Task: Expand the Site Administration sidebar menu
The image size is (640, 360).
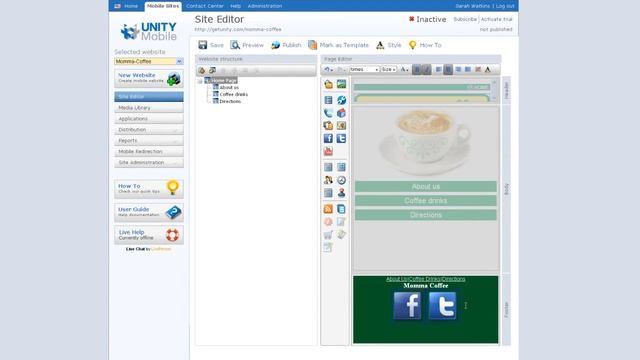Action: pos(149,162)
